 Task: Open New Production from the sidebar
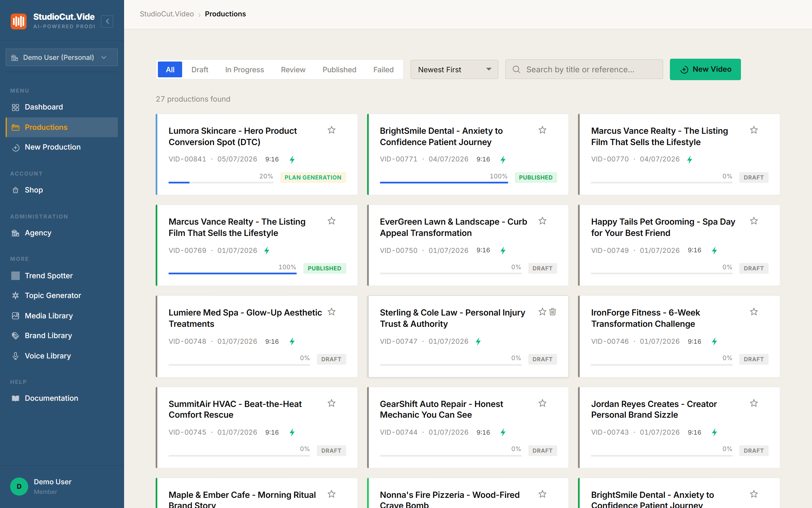(62, 147)
